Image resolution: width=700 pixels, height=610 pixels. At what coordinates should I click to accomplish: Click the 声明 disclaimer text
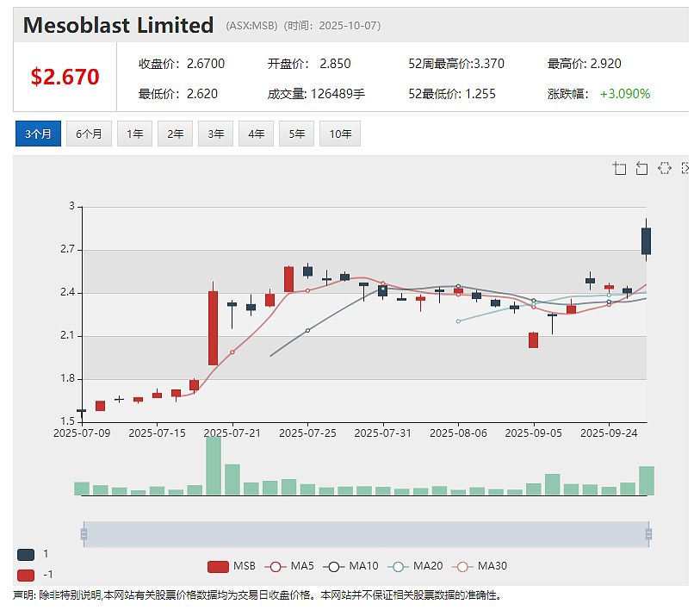tap(257, 595)
